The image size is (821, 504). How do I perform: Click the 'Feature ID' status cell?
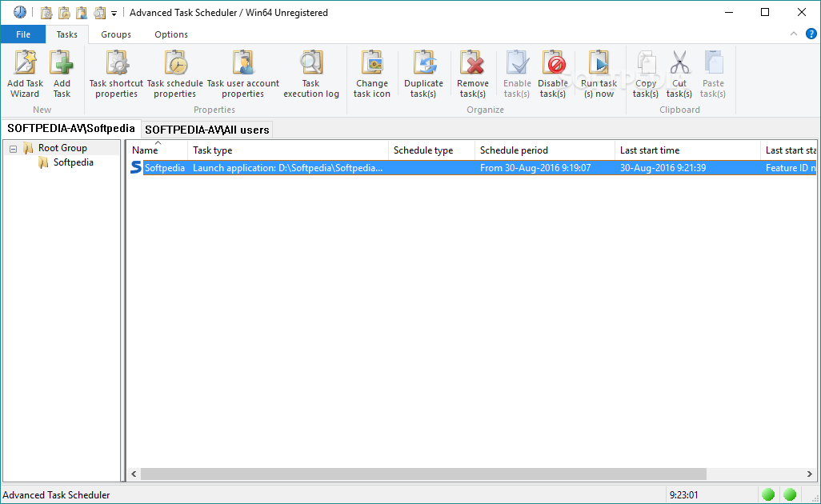(789, 168)
